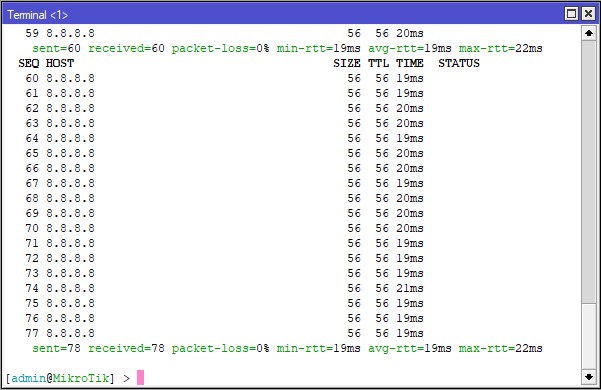Click the 8.8.8.8 host in row 69
The image size is (601, 390).
(x=71, y=213)
